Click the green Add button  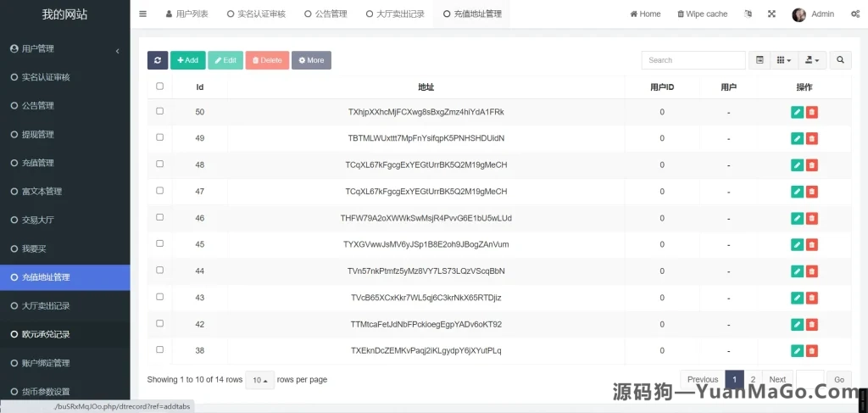click(x=188, y=60)
